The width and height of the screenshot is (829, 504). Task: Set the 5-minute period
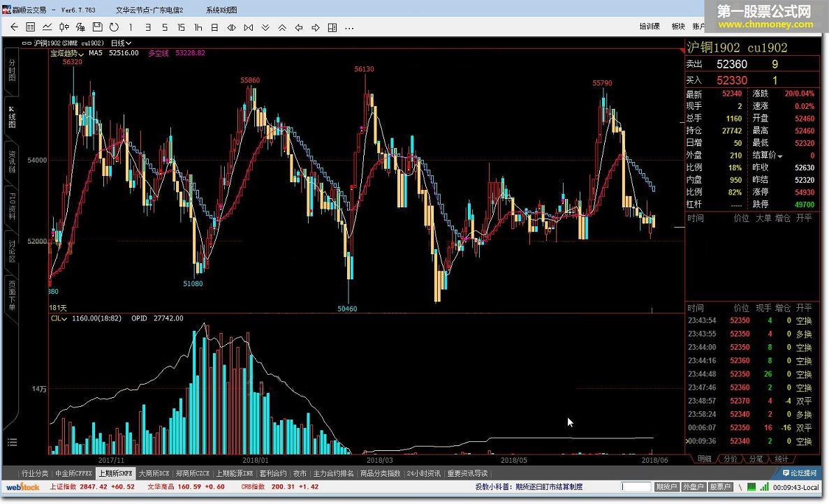coord(164,27)
